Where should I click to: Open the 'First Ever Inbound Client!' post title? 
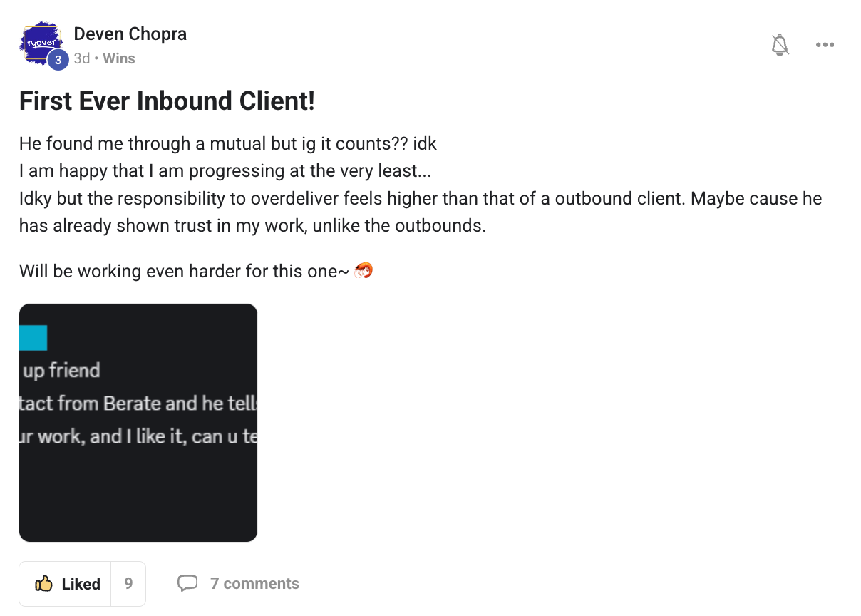167,101
